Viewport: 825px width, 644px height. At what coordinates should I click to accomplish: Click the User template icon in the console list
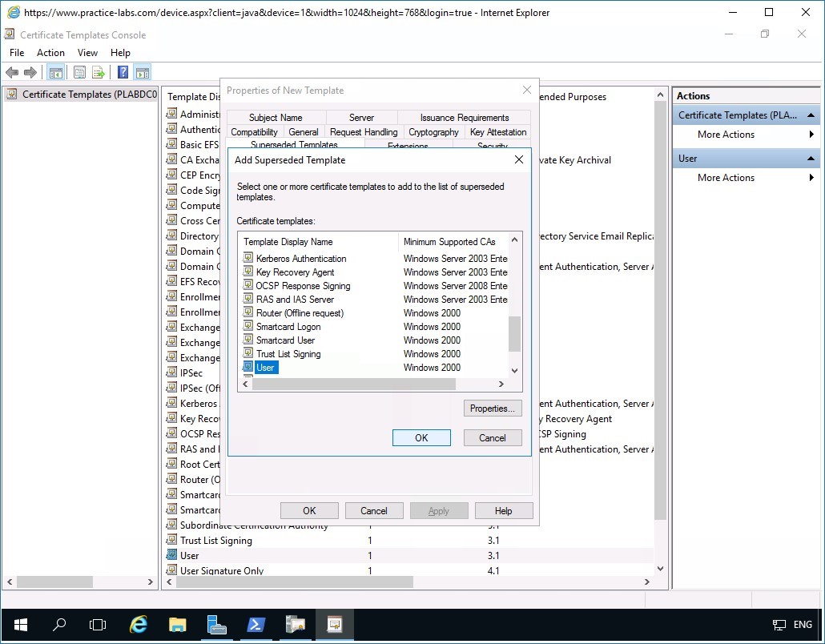click(x=171, y=555)
